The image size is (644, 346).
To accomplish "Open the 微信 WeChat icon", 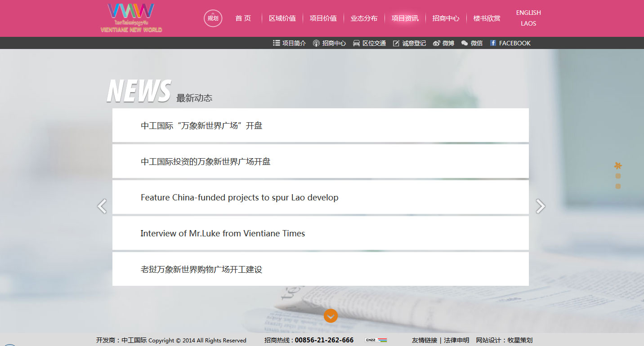I will click(465, 43).
